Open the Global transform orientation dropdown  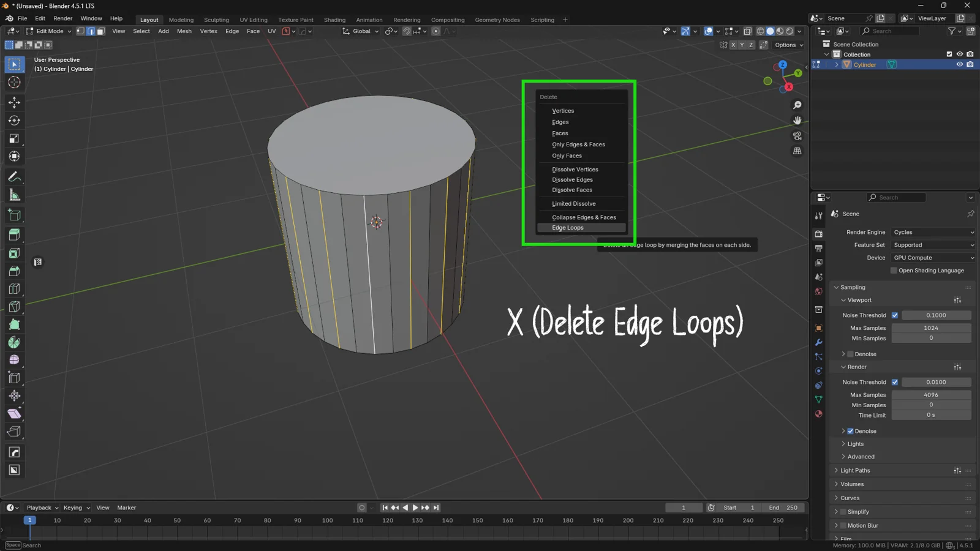[361, 31]
